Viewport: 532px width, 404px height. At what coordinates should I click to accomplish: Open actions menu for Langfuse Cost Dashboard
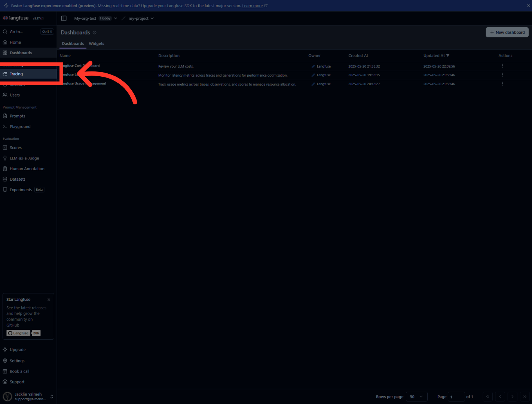502,66
